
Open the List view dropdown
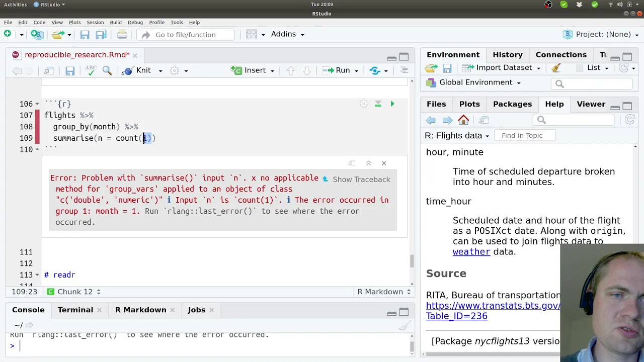(592, 68)
